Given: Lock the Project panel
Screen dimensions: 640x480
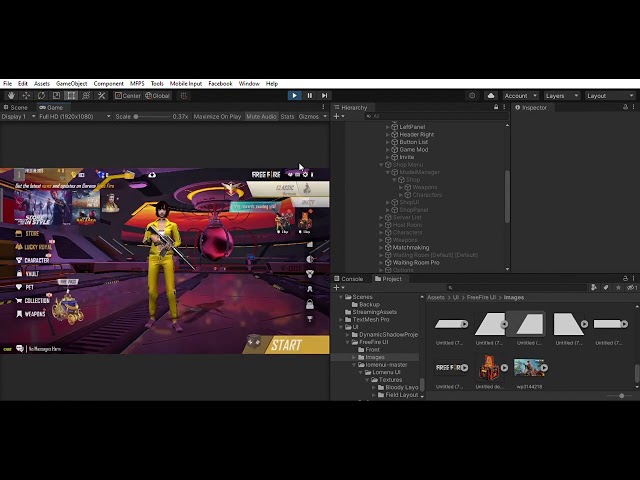Looking at the screenshot, I should pos(625,278).
